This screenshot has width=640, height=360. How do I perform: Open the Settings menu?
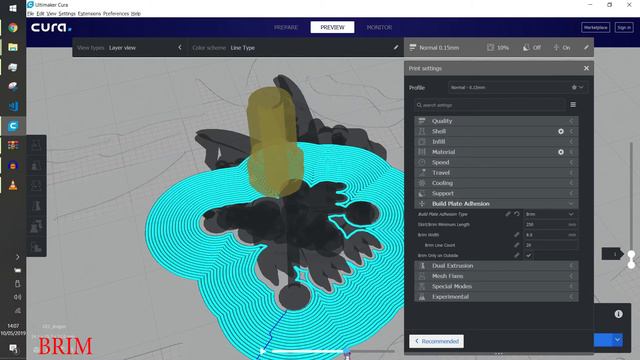coord(67,13)
